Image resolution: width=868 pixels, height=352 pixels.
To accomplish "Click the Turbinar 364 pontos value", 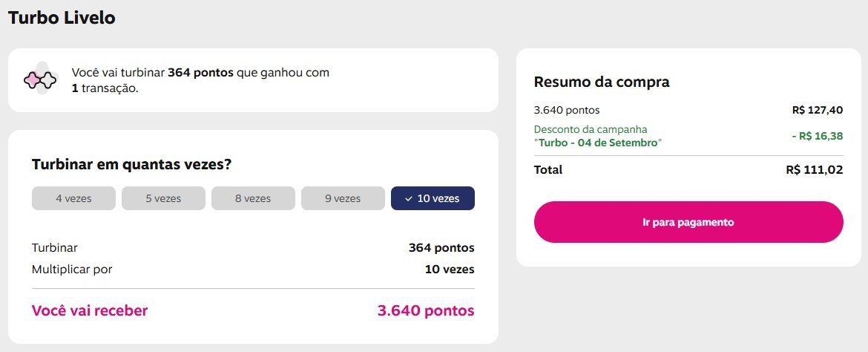I will pyautogui.click(x=441, y=248).
